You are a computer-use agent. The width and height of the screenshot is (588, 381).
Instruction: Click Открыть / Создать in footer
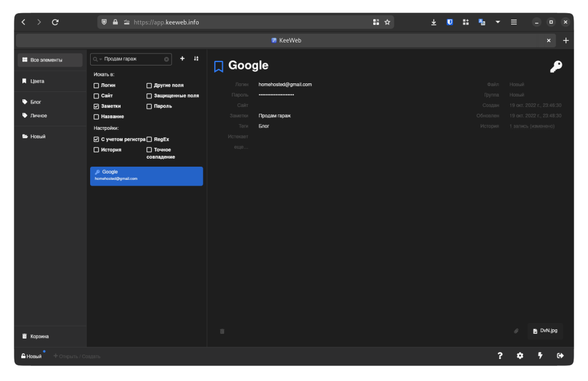point(77,356)
